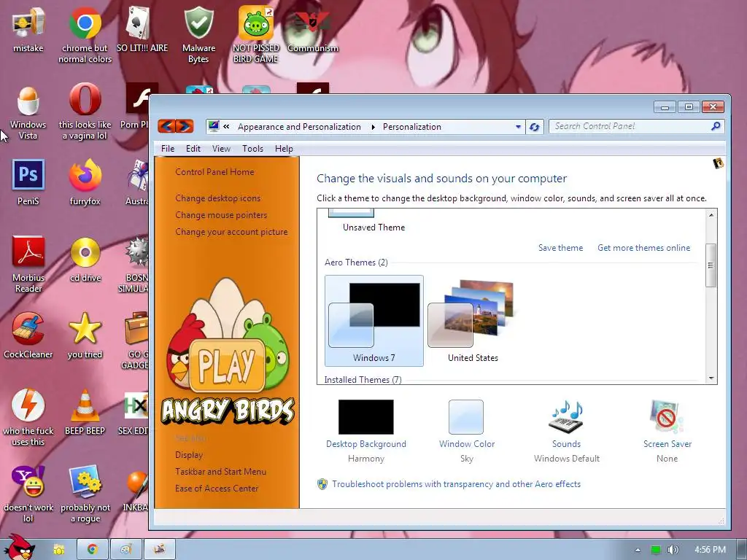
Task: Open Sounds Windows Default settings
Action: 566,432
